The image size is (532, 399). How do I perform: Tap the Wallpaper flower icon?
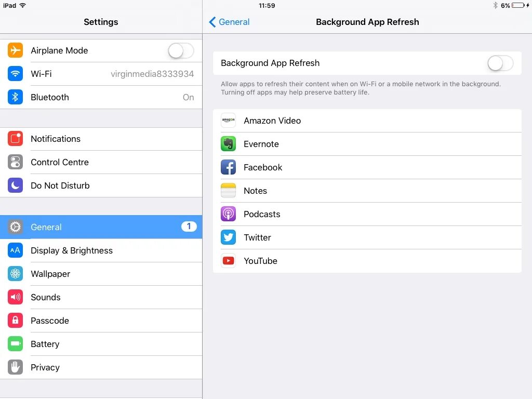click(15, 274)
